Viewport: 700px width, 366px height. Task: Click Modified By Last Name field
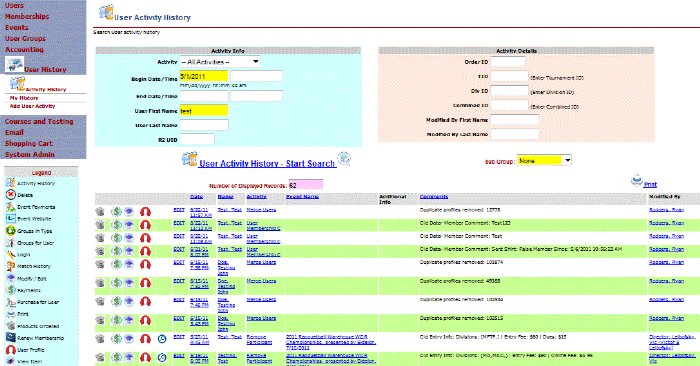pos(515,134)
